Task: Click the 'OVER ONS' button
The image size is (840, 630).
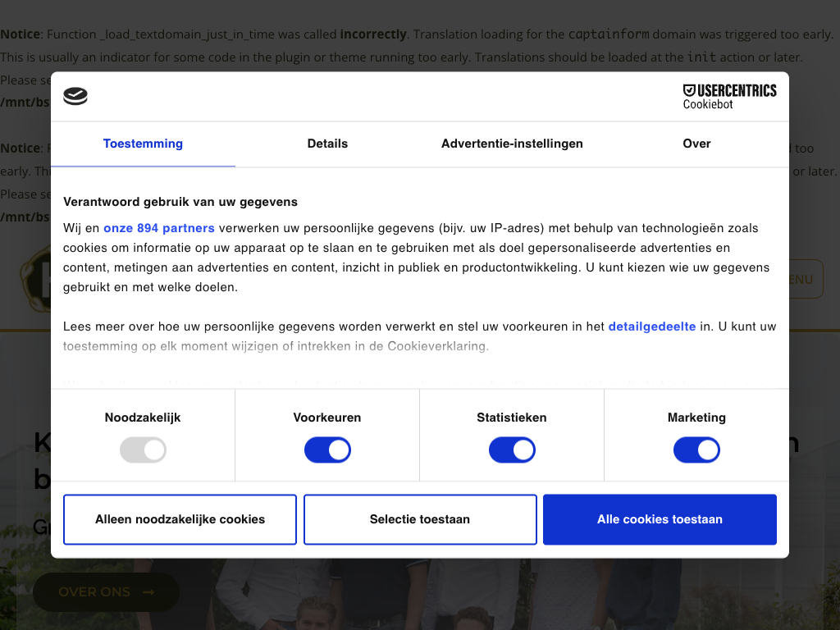Action: click(x=106, y=591)
